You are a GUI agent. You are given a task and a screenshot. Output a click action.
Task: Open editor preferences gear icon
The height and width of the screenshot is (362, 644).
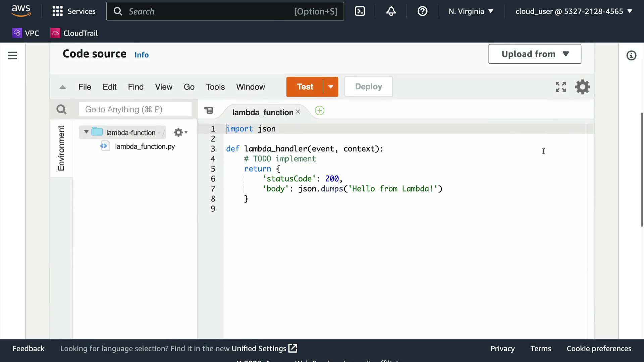(583, 87)
